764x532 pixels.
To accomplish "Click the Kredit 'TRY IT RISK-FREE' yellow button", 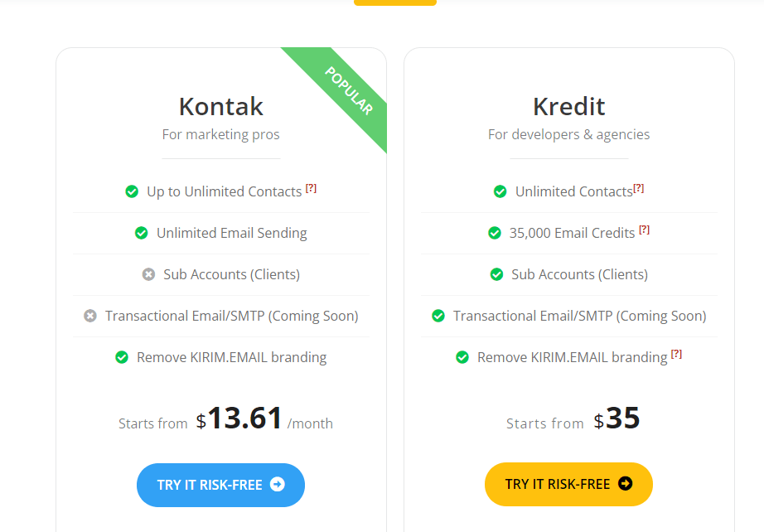I will click(568, 484).
